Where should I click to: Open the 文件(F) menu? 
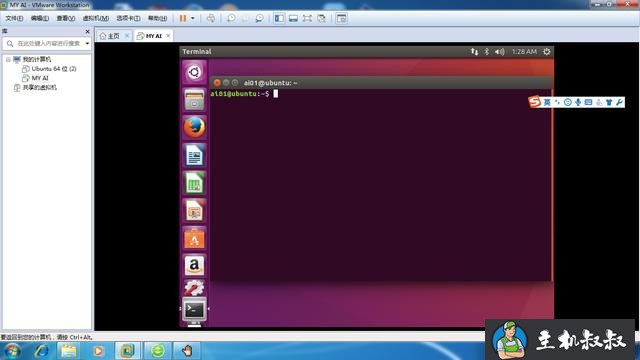click(14, 18)
